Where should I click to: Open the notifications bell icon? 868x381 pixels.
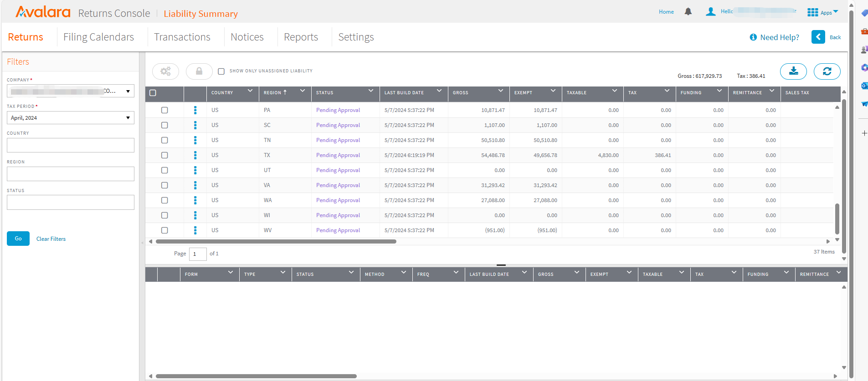[x=688, y=12]
